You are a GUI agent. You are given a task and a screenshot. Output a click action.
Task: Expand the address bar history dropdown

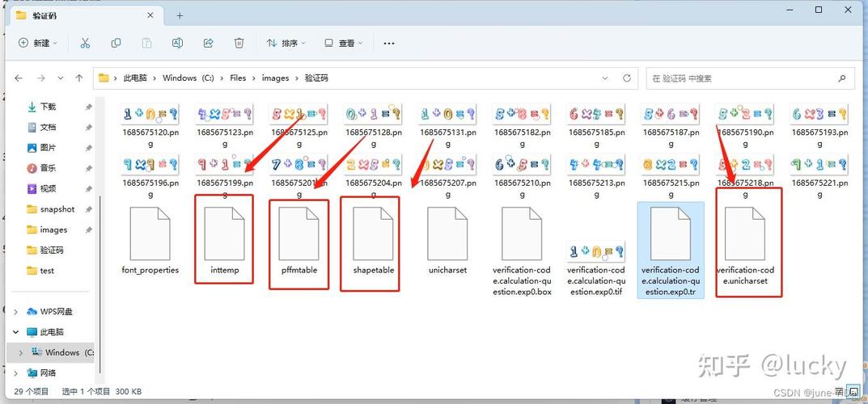coord(606,78)
